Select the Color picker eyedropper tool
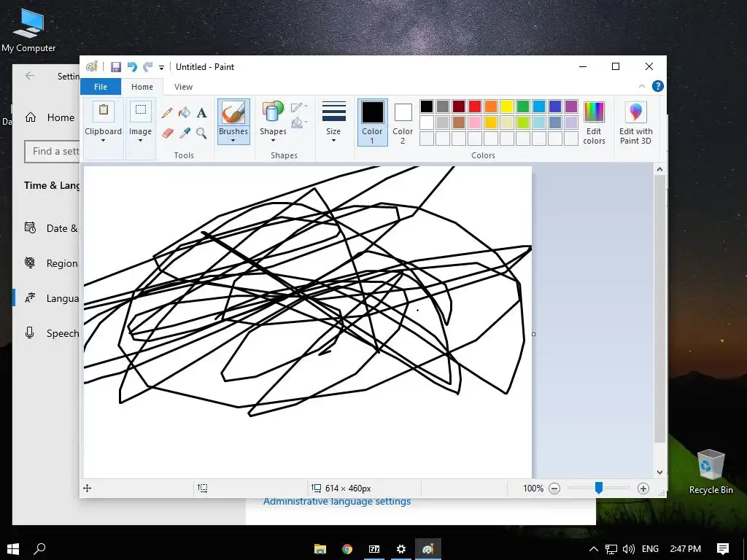 click(185, 133)
